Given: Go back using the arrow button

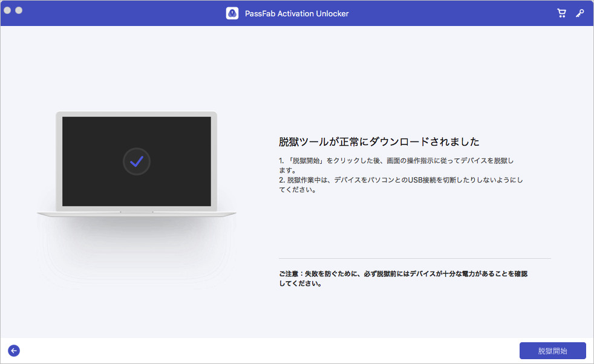Looking at the screenshot, I should pyautogui.click(x=14, y=351).
